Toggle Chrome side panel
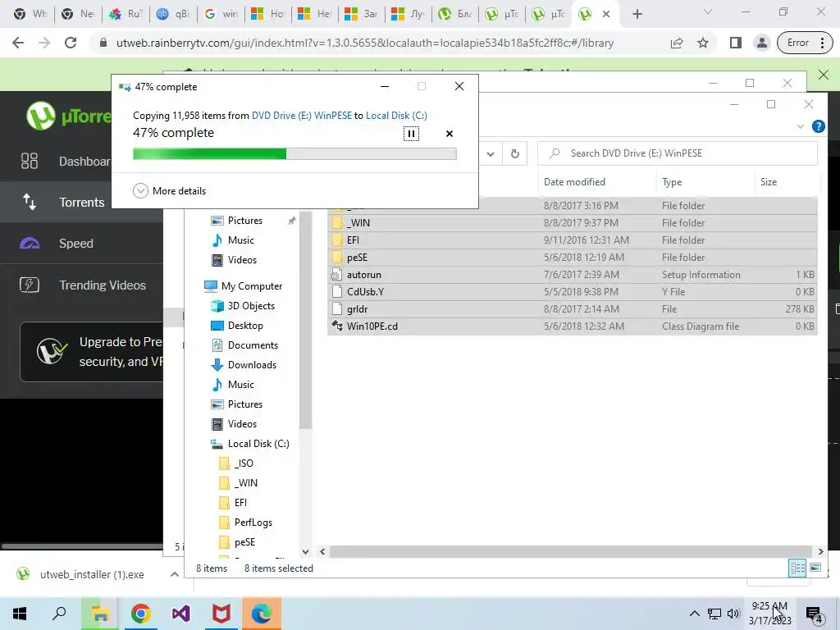Image resolution: width=840 pixels, height=630 pixels. pos(736,43)
